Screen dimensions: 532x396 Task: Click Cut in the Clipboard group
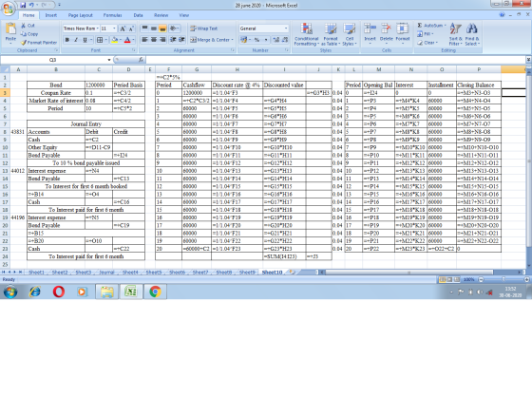28,26
